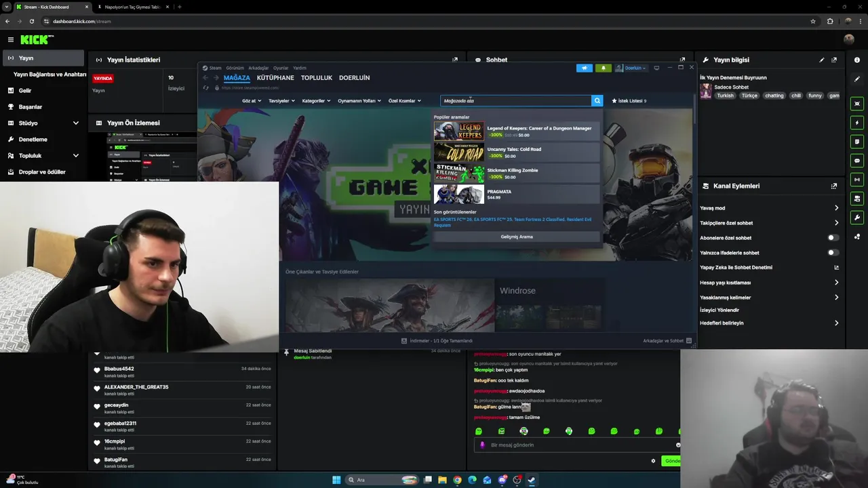The image size is (868, 488).
Task: Click the Gelişmiş Arama button
Action: 517,237
